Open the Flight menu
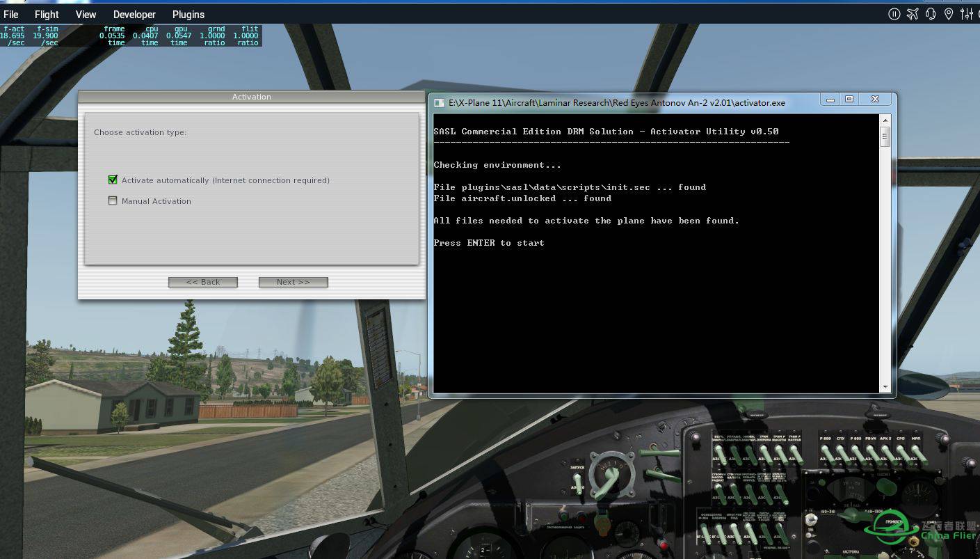 point(47,14)
